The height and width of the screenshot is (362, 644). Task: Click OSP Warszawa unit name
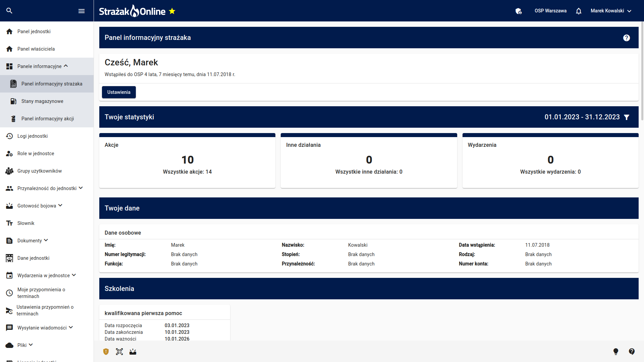click(550, 11)
